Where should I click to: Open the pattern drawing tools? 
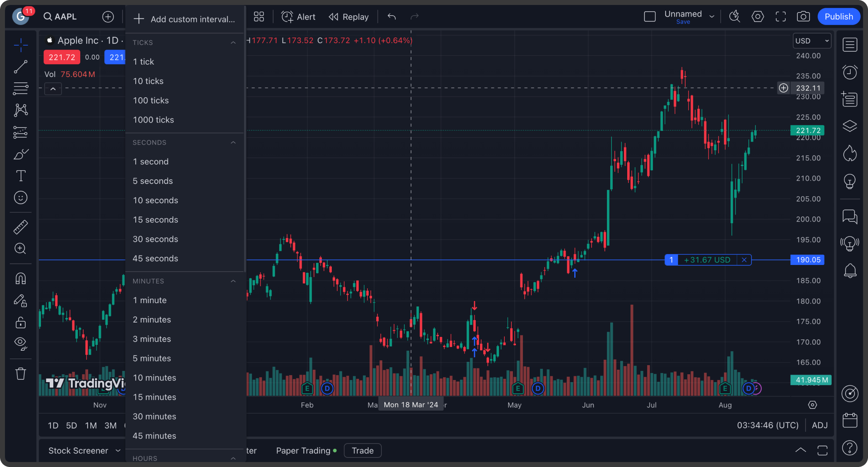point(21,110)
